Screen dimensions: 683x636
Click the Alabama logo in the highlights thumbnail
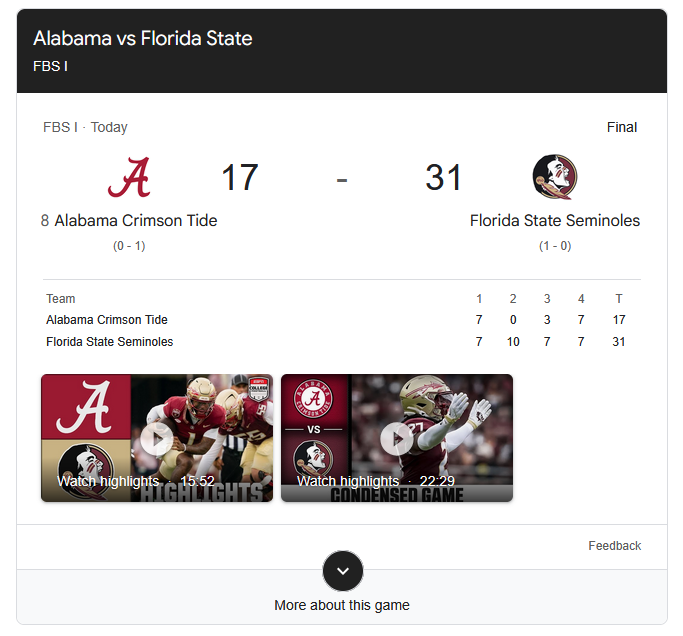(85, 407)
